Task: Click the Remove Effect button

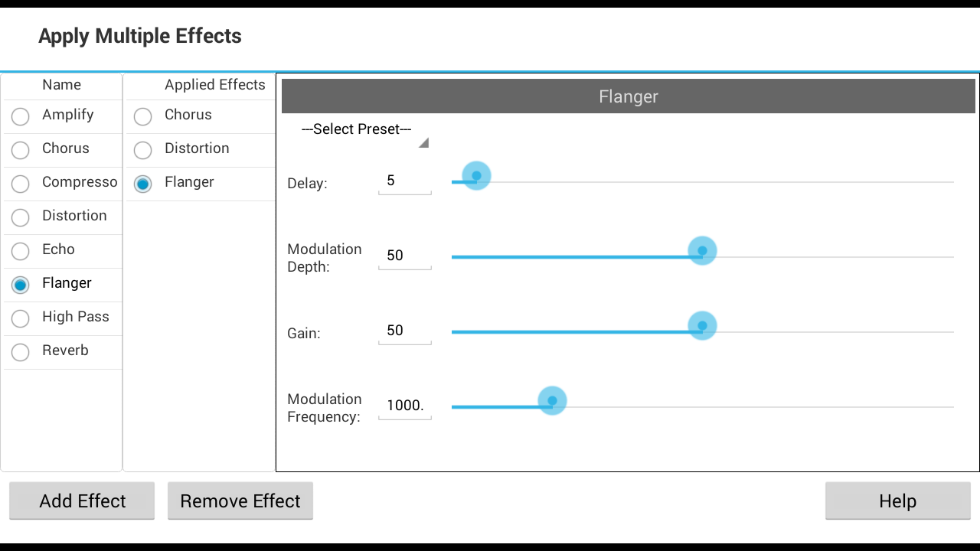Action: (x=240, y=501)
